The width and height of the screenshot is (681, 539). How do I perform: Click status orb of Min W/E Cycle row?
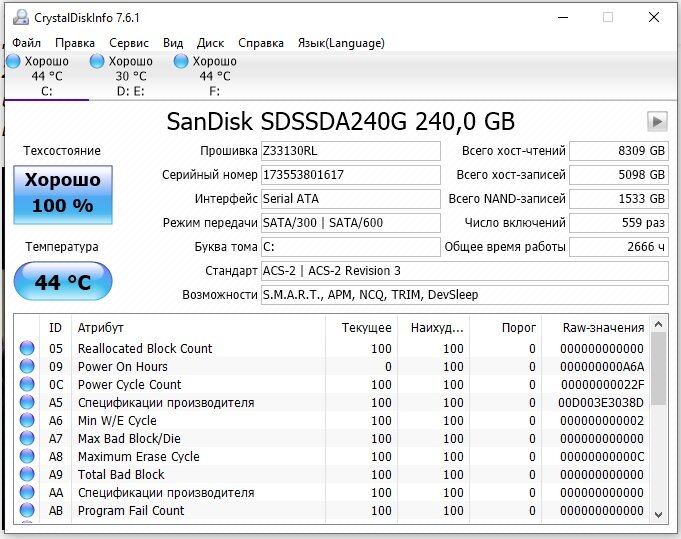pyautogui.click(x=27, y=420)
